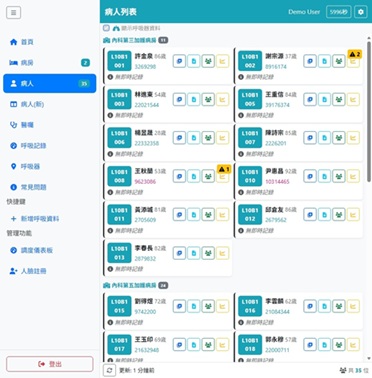Click the document icon for bed 001

tap(194, 61)
